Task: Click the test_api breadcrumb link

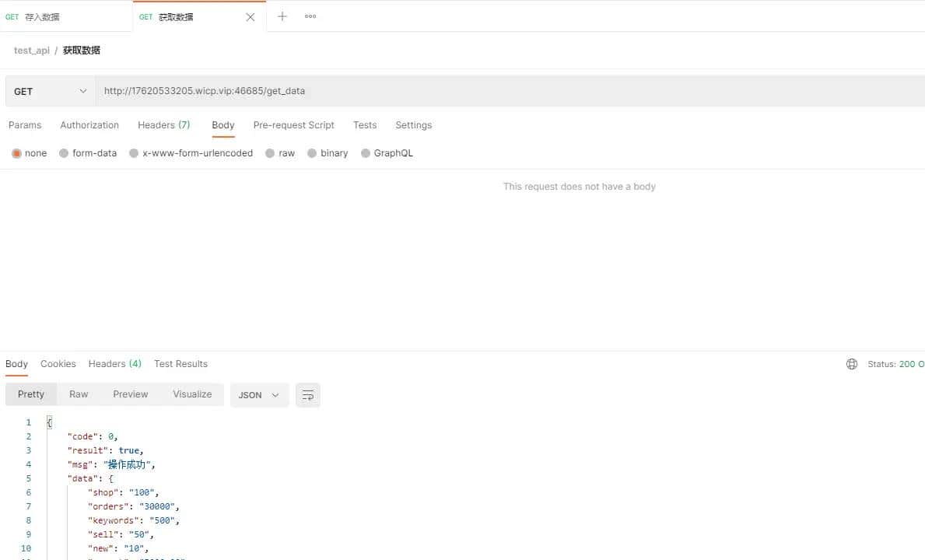Action: pos(32,51)
